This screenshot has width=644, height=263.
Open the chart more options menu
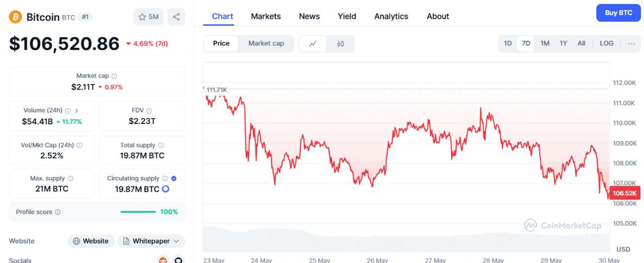(x=631, y=43)
